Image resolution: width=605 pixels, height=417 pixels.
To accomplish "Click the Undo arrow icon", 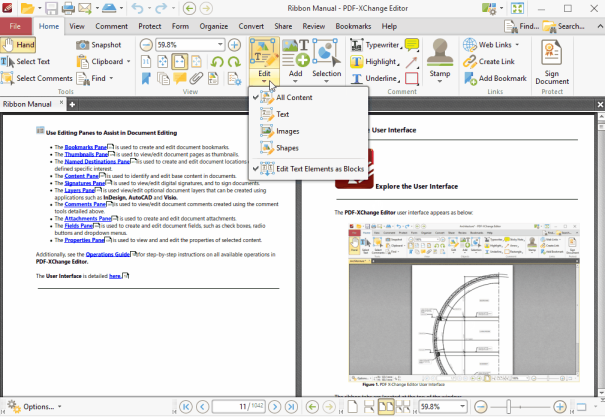I will pyautogui.click(x=137, y=8).
